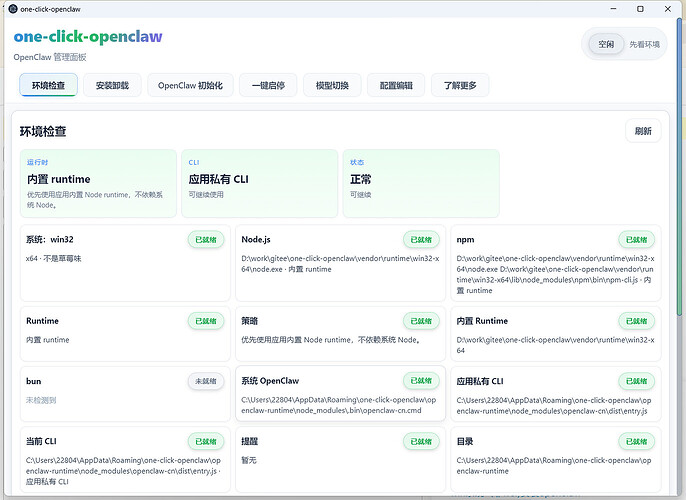The image size is (686, 500).
Task: Click the bun card title
Action: tap(34, 381)
